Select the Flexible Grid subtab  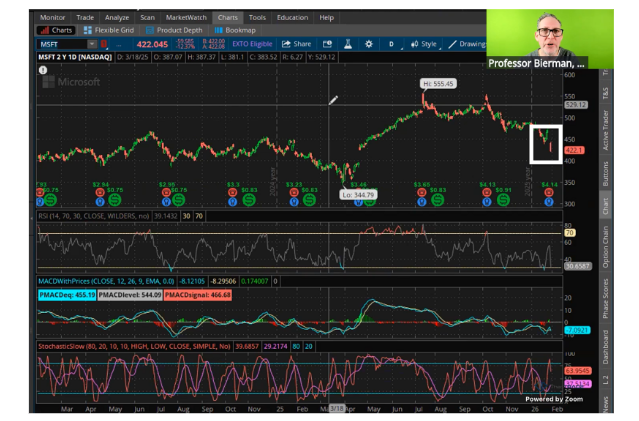pyautogui.click(x=109, y=30)
